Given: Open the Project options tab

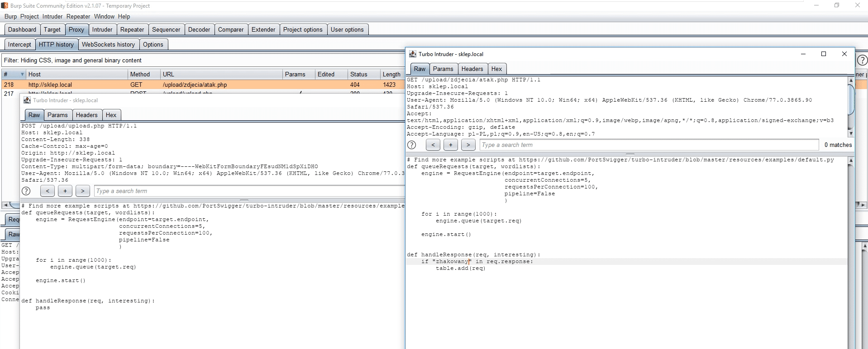Looking at the screenshot, I should pos(303,29).
